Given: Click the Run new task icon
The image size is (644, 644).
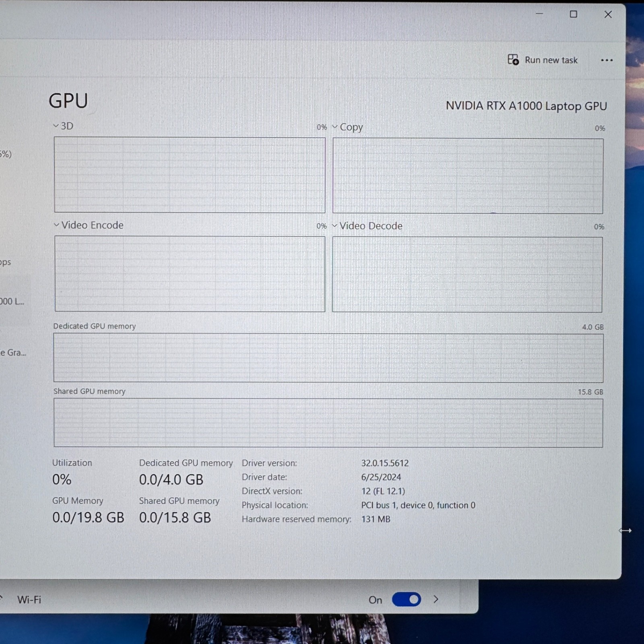Looking at the screenshot, I should point(513,60).
